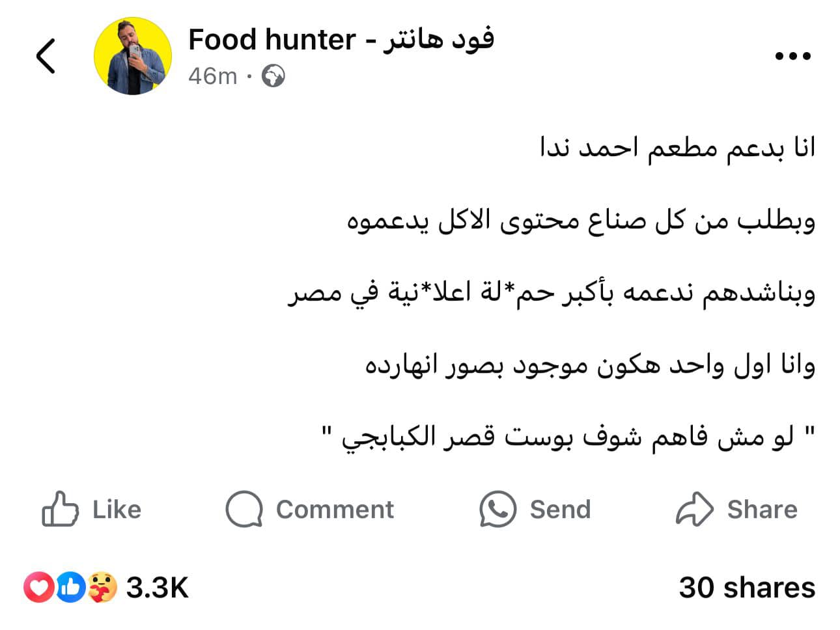Image resolution: width=840 pixels, height=630 pixels.
Task: Click the Comment label text
Action: pyautogui.click(x=335, y=509)
